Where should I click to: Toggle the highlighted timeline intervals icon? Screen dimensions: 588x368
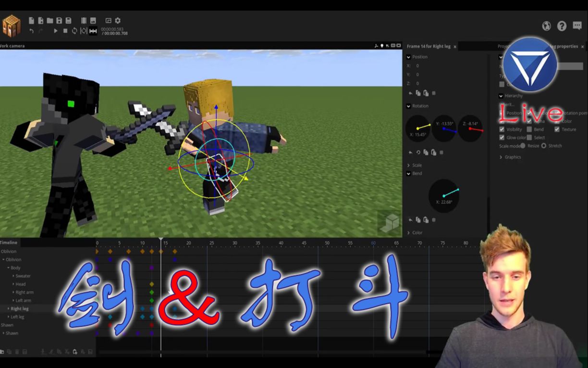pyautogui.click(x=93, y=31)
